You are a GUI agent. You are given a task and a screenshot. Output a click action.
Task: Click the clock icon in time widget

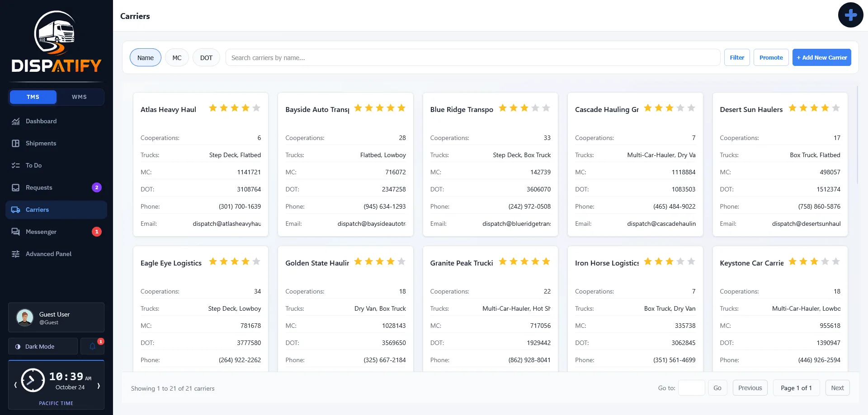33,380
